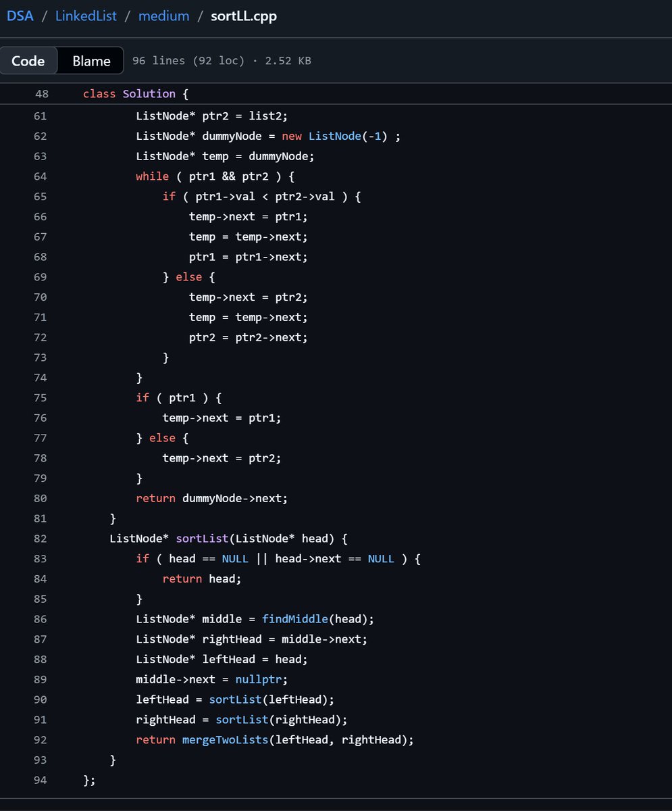This screenshot has width=672, height=811.
Task: Click 'ListNode* rightHead = middle->next;' line
Action: click(252, 639)
